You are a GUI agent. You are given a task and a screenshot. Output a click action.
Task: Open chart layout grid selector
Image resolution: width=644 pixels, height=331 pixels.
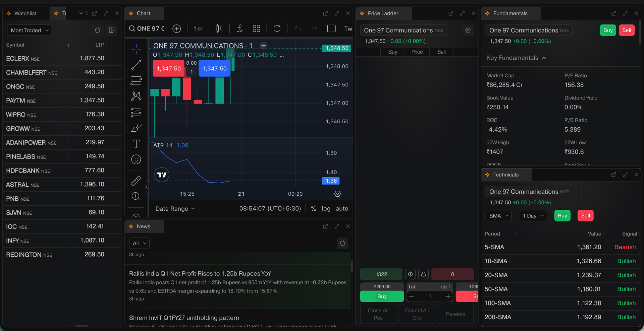coord(257,28)
